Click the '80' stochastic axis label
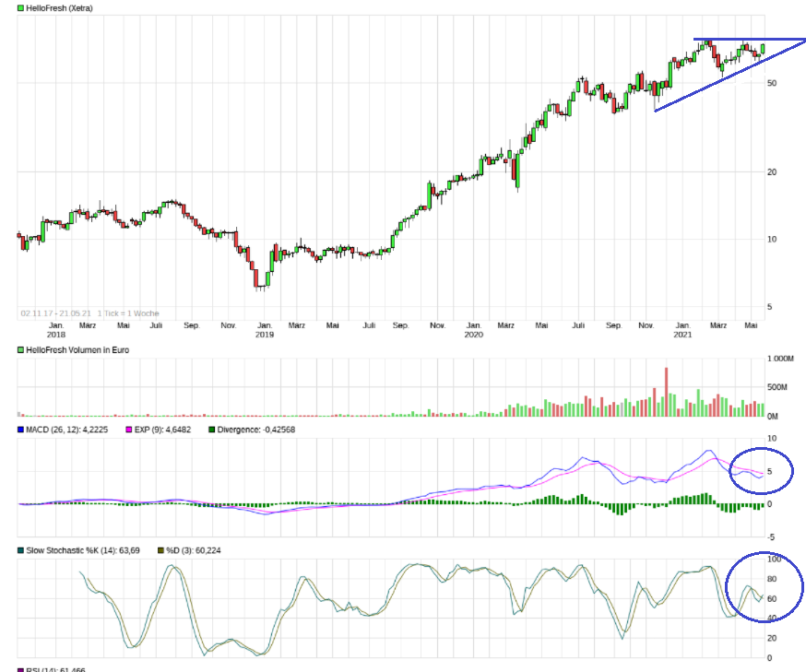Image resolution: width=806 pixels, height=672 pixels. [x=772, y=579]
